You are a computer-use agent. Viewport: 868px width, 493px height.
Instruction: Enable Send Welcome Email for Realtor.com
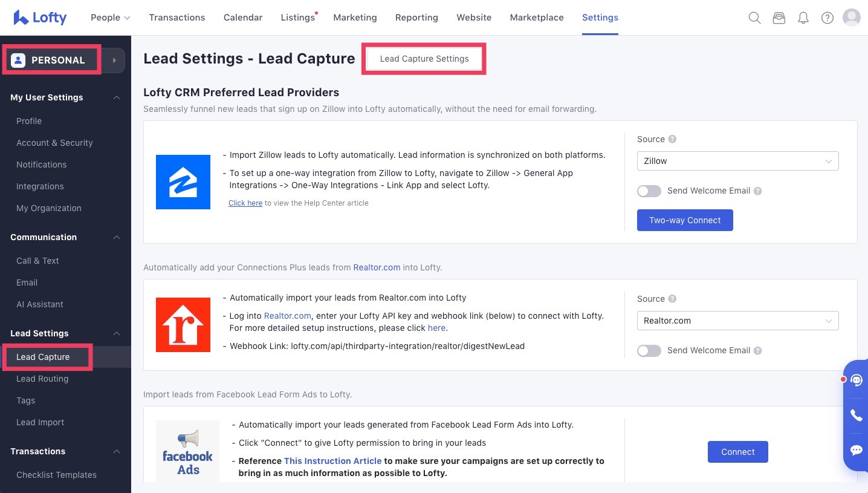(x=649, y=351)
